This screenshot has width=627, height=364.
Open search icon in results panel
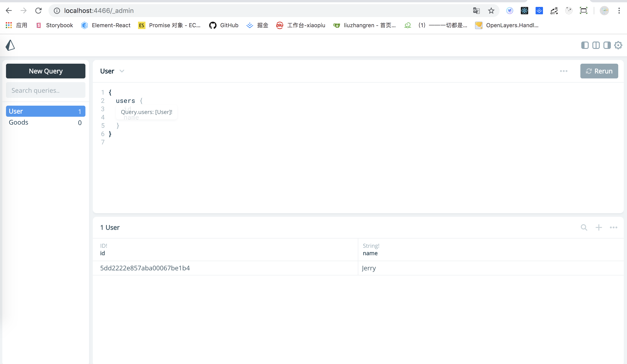(584, 227)
